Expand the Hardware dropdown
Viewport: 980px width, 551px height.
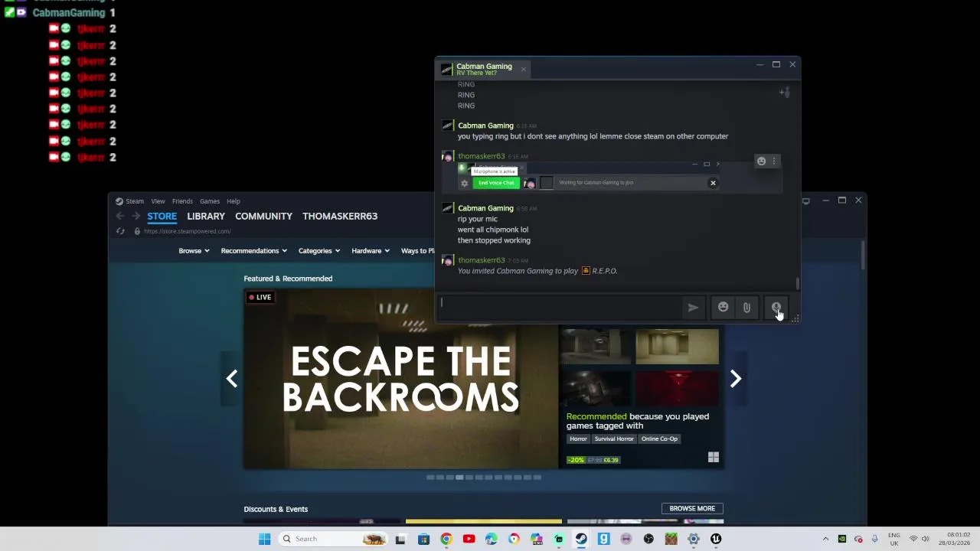(371, 251)
